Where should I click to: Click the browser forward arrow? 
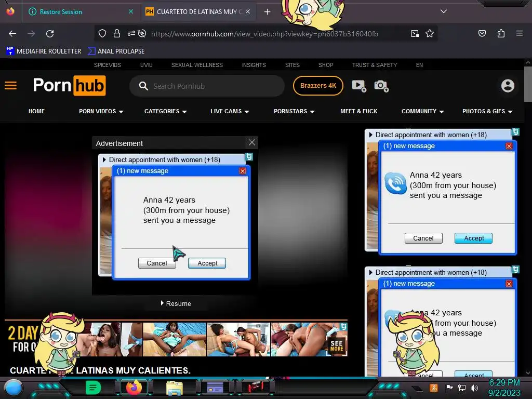click(31, 34)
